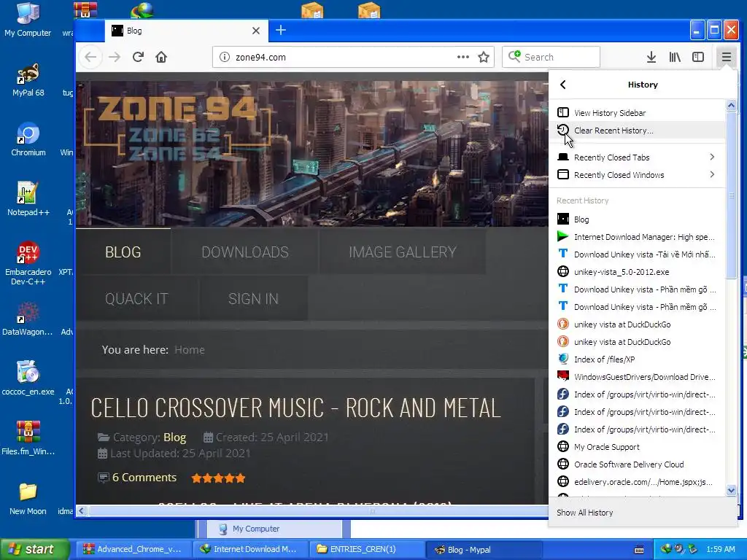
Task: Click history panel scroll down arrow
Action: tap(731, 491)
